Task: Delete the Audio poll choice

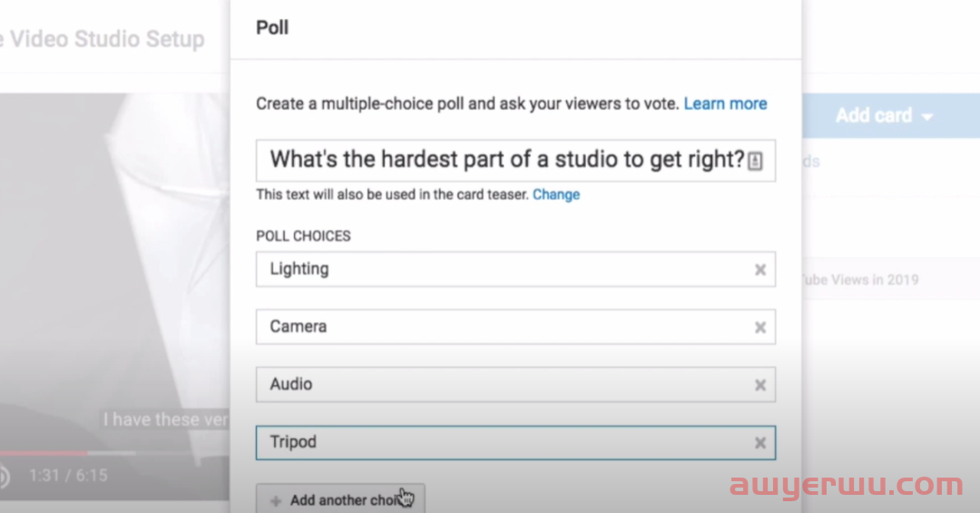Action: click(x=760, y=385)
